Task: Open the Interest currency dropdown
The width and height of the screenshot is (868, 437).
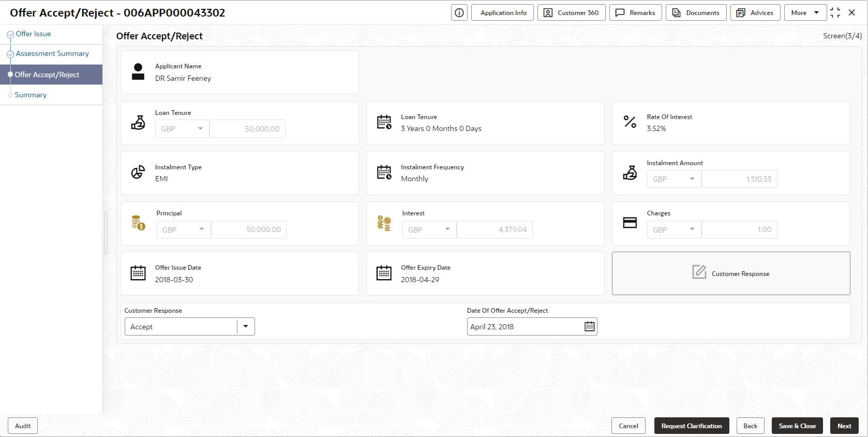Action: point(429,230)
